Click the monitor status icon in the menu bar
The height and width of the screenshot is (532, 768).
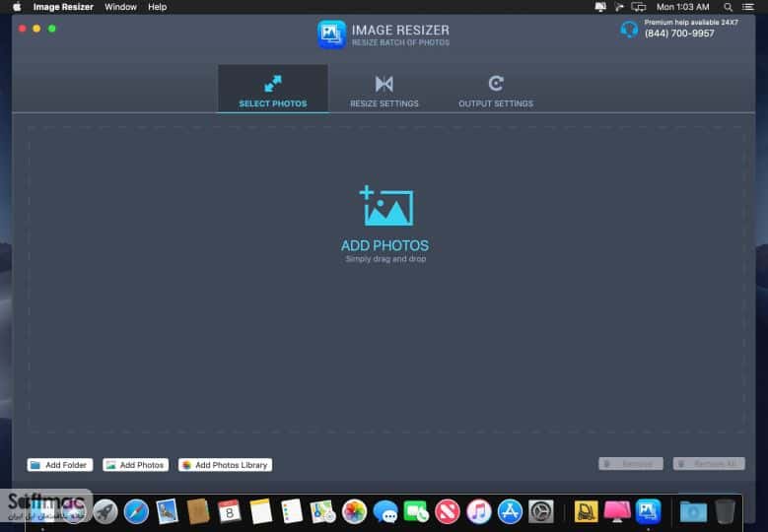tap(600, 7)
